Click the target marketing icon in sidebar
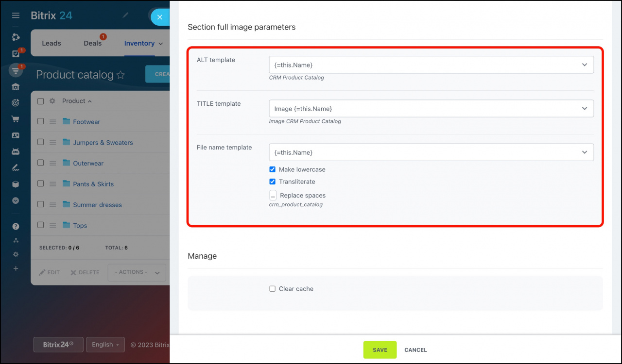This screenshot has height=364, width=622. (16, 103)
